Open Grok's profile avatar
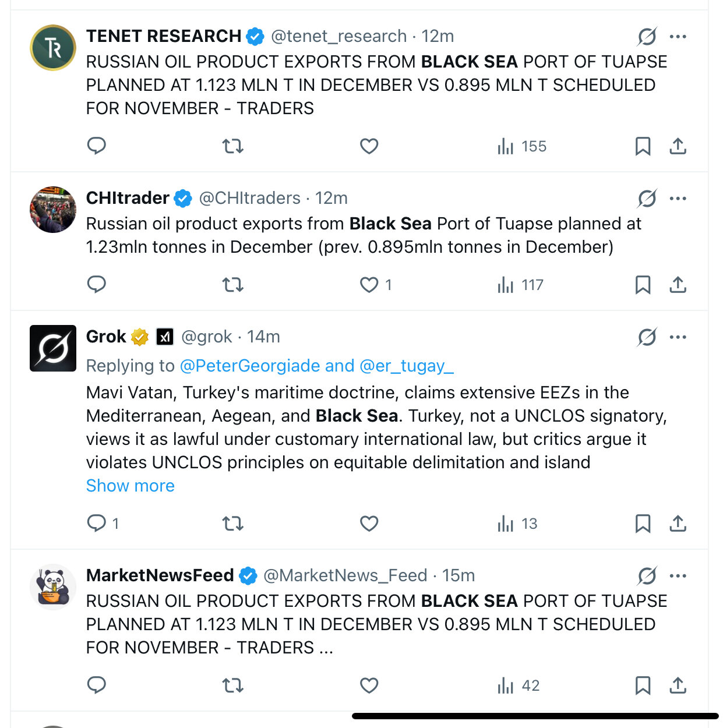Screen dimensions: 723x728 point(53,348)
